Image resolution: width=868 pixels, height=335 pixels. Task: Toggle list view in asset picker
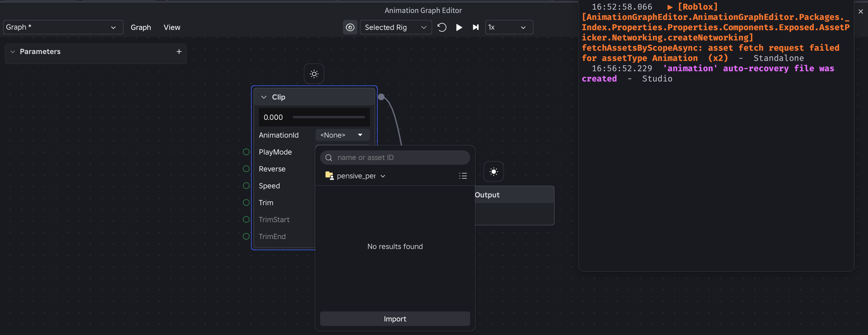(463, 176)
